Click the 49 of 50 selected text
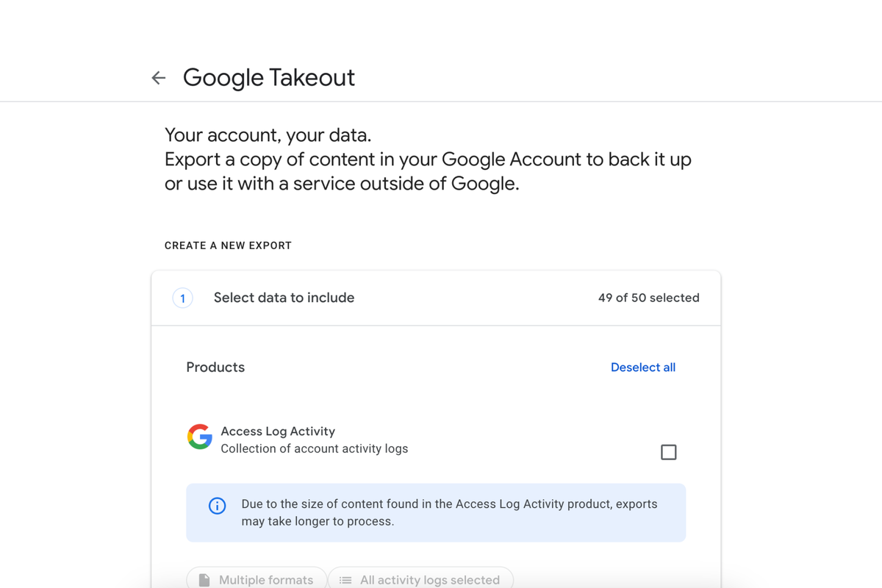Image resolution: width=882 pixels, height=588 pixels. pyautogui.click(x=648, y=298)
